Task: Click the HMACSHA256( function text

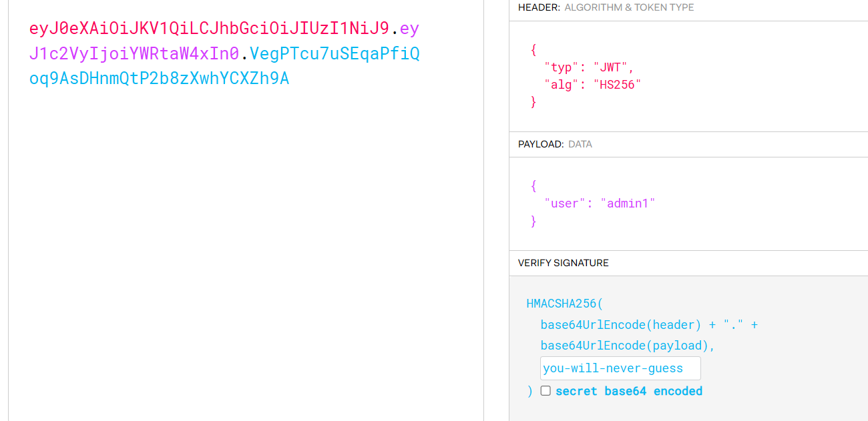Action: pos(564,304)
